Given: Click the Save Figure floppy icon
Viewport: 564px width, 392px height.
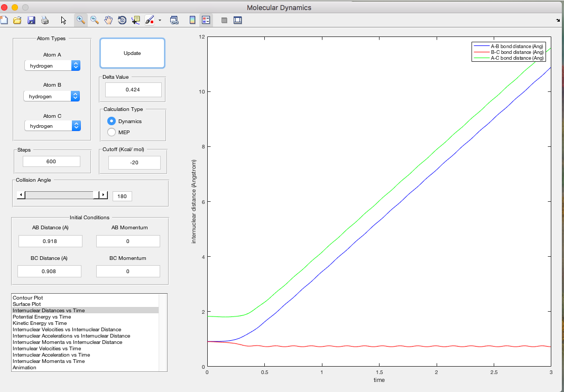Looking at the screenshot, I should coord(31,20).
